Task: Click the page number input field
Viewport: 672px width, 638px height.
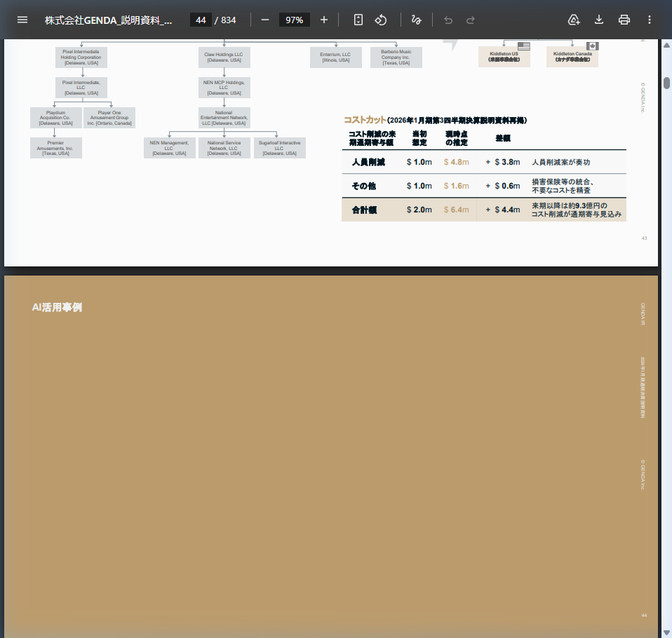Action: pyautogui.click(x=201, y=20)
